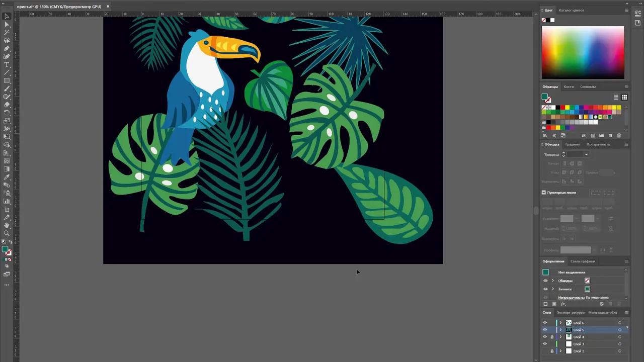Select the Type (T) tool
The height and width of the screenshot is (362, 644).
click(7, 64)
